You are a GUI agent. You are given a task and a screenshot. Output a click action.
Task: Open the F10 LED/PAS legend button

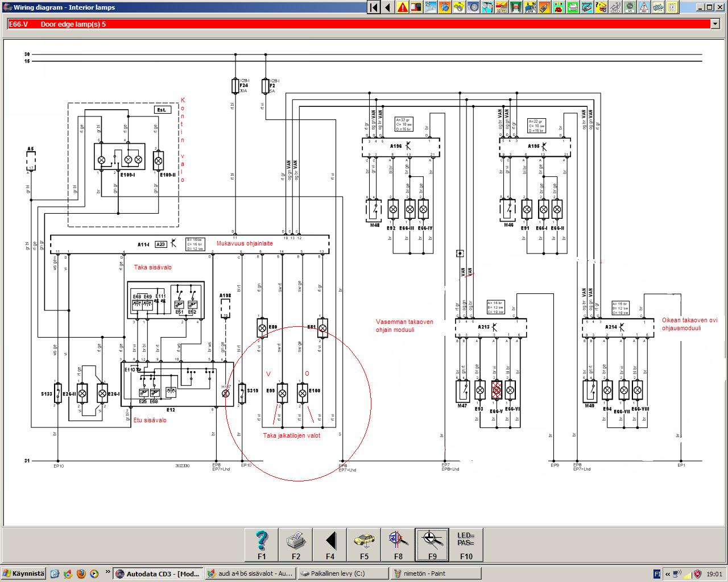tap(466, 544)
